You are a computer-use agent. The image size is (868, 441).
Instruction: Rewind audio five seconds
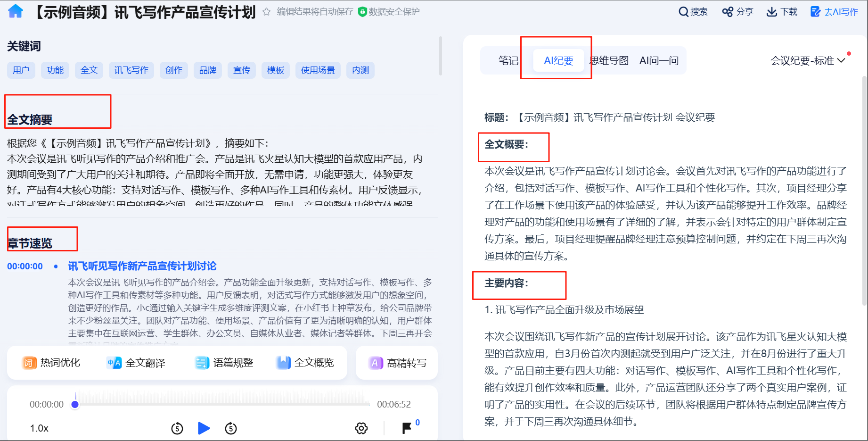(177, 428)
